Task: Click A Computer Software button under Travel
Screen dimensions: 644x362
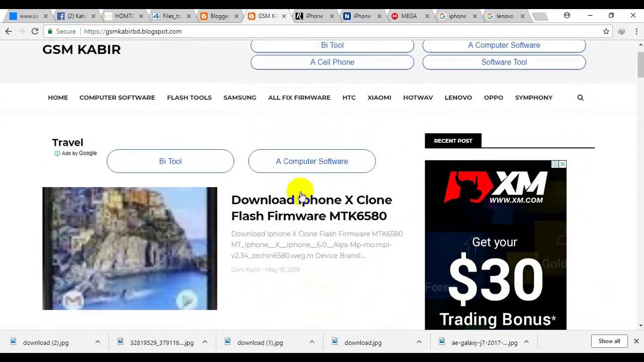Action: click(x=312, y=161)
